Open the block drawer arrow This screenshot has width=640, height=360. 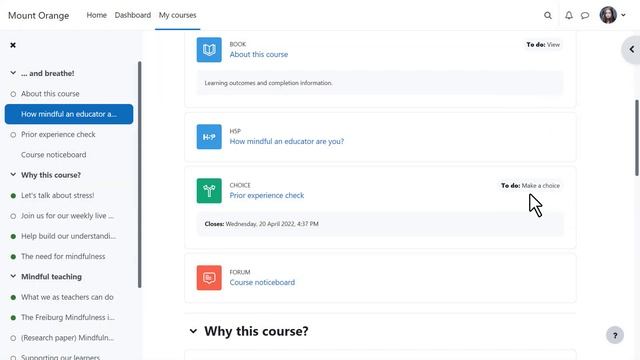(631, 49)
